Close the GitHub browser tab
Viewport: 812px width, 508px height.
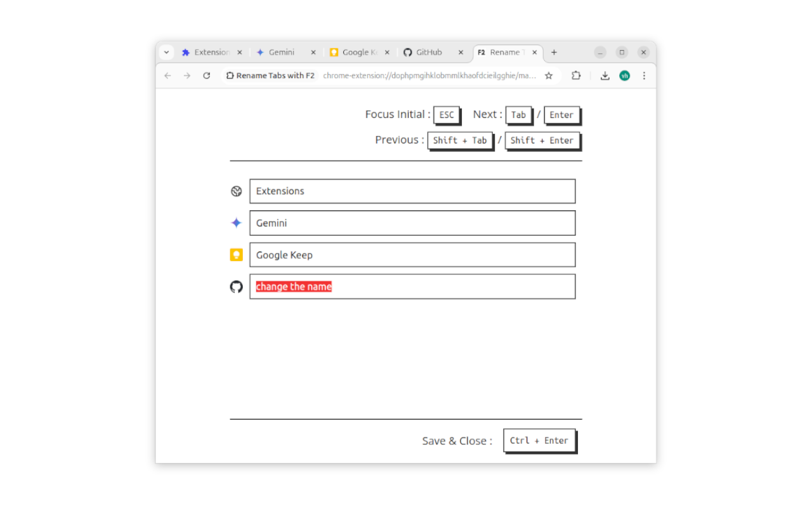coord(461,53)
